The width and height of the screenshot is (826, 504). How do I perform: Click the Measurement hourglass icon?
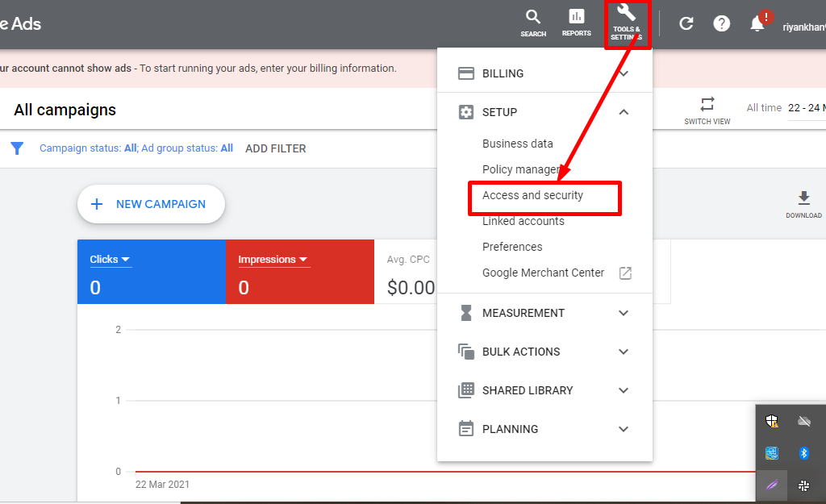pos(466,313)
